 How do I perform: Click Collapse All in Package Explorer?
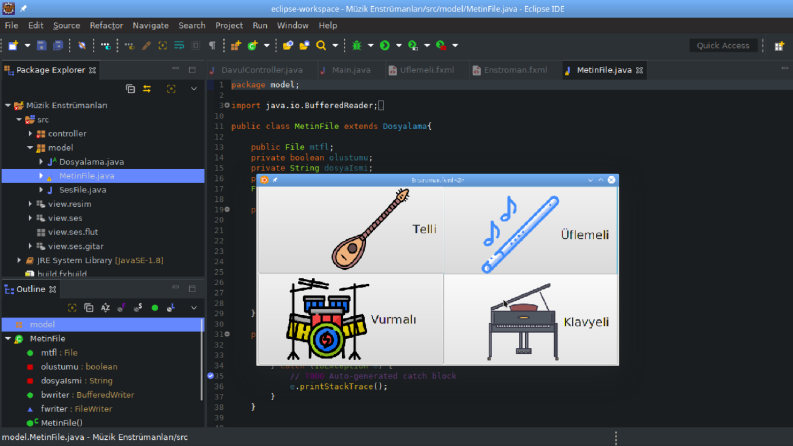pos(130,89)
